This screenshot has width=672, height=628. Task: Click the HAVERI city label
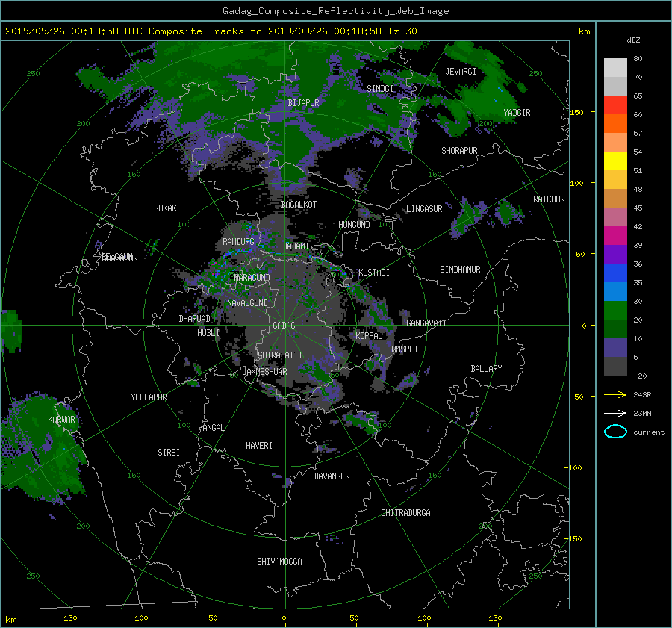(259, 445)
